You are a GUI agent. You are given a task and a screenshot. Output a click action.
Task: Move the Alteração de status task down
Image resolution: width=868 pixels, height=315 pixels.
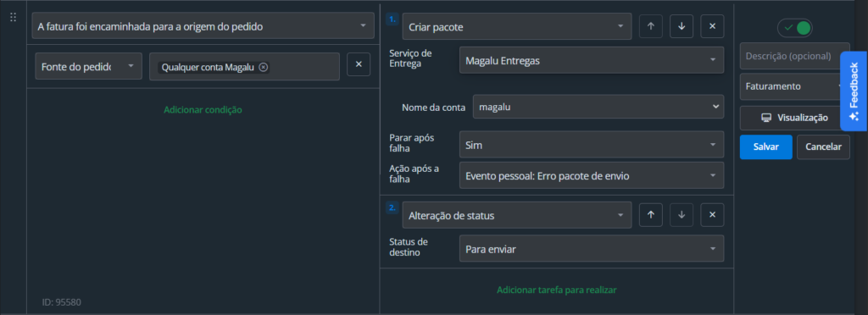[x=682, y=215]
